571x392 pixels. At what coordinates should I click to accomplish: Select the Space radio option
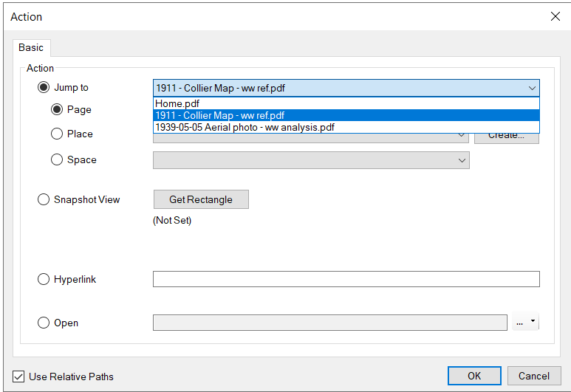pyautogui.click(x=57, y=159)
